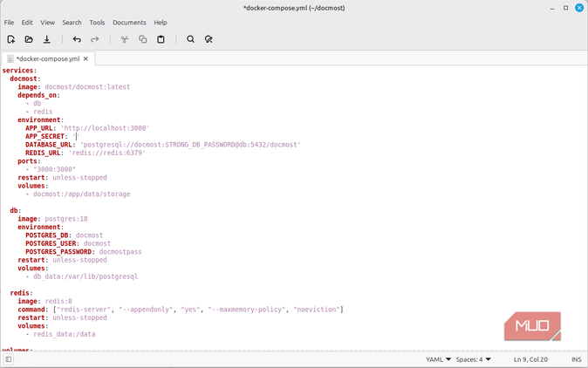
Task: Open the File menu
Action: click(x=9, y=23)
